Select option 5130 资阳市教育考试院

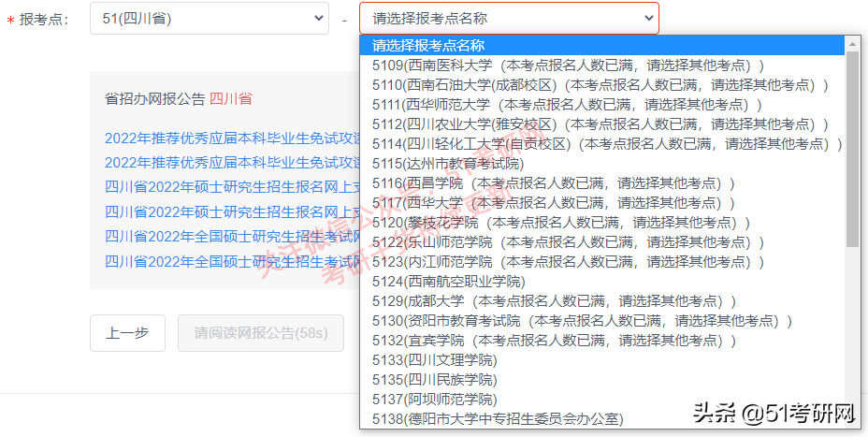click(602, 321)
